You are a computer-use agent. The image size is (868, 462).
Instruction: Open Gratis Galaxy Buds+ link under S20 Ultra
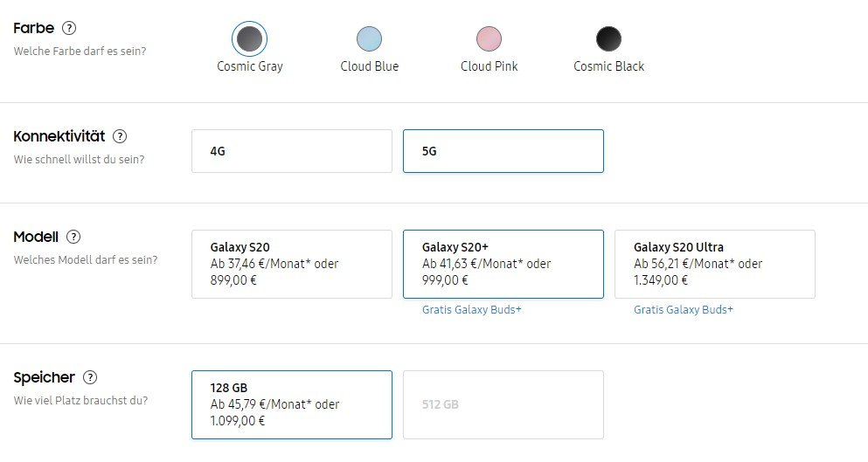(683, 310)
